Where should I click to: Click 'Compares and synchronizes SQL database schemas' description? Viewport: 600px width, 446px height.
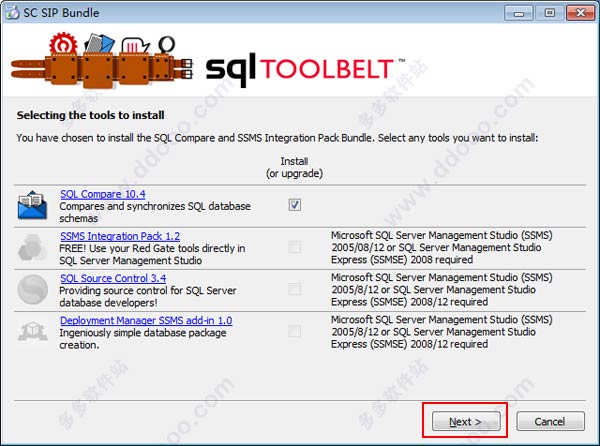point(155,212)
